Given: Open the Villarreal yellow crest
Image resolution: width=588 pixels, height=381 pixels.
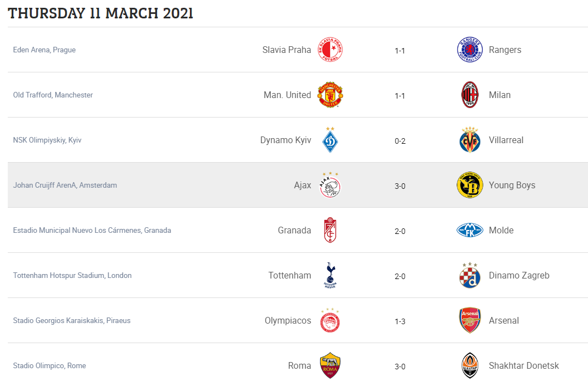Looking at the screenshot, I should [470, 140].
